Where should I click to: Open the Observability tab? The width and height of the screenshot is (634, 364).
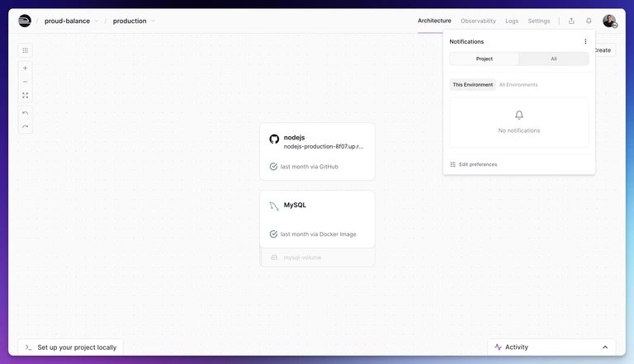tap(478, 21)
